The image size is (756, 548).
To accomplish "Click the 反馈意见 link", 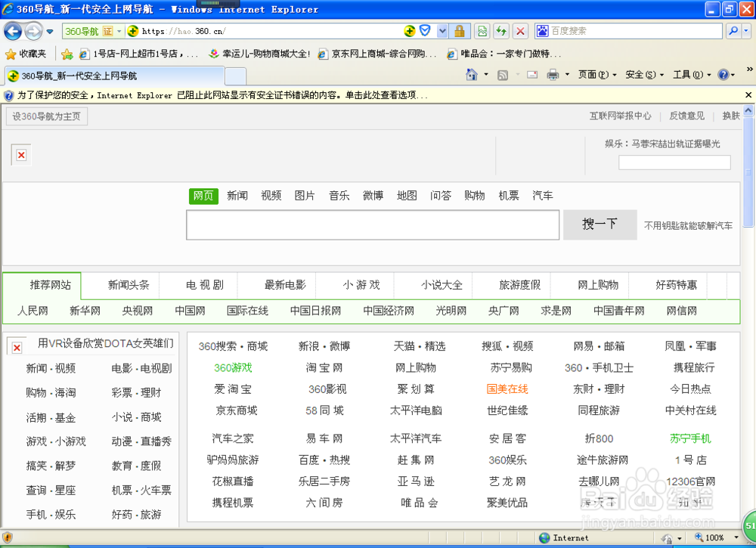I will point(686,116).
